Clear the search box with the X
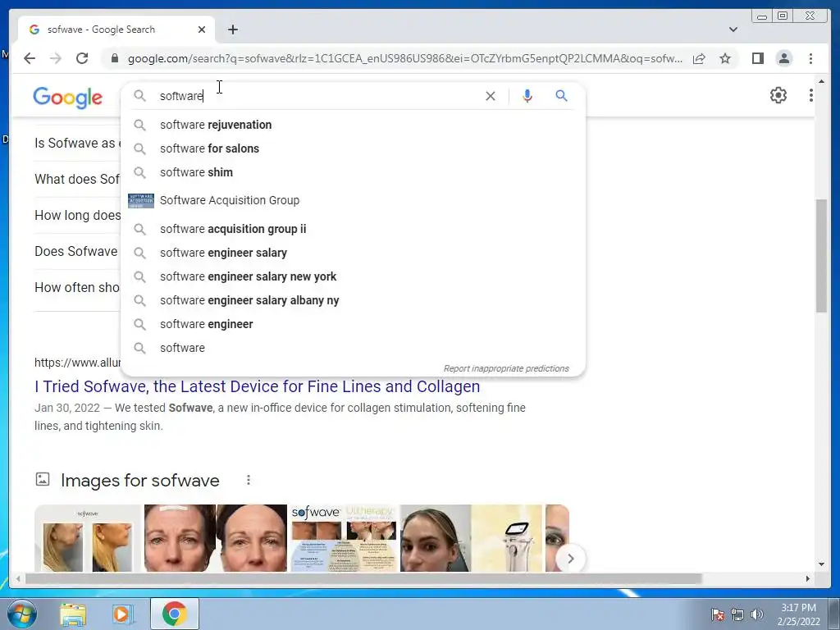Screen dimensions: 840x630 pyautogui.click(x=491, y=96)
